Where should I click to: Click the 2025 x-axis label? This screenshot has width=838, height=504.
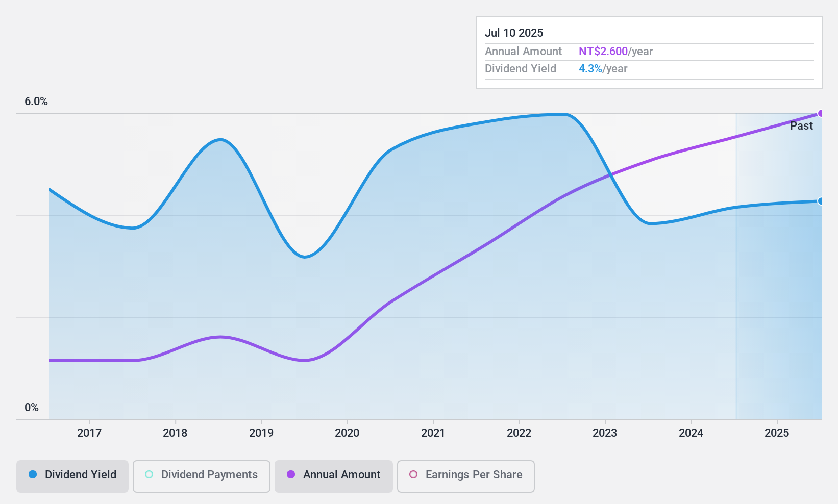point(777,433)
